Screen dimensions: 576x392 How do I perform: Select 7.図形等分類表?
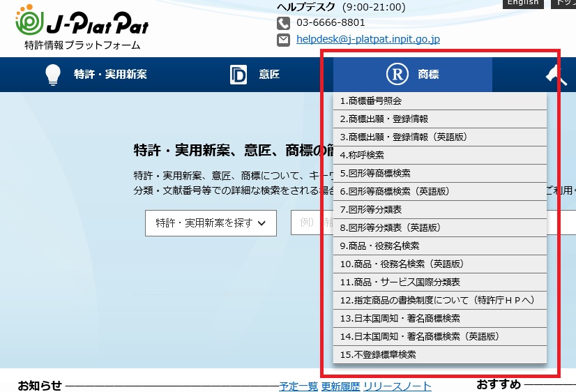(x=440, y=210)
